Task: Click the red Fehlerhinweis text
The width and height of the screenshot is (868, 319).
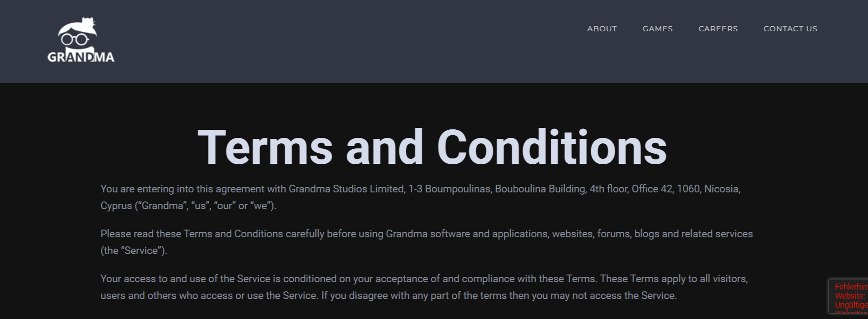Action: [851, 287]
